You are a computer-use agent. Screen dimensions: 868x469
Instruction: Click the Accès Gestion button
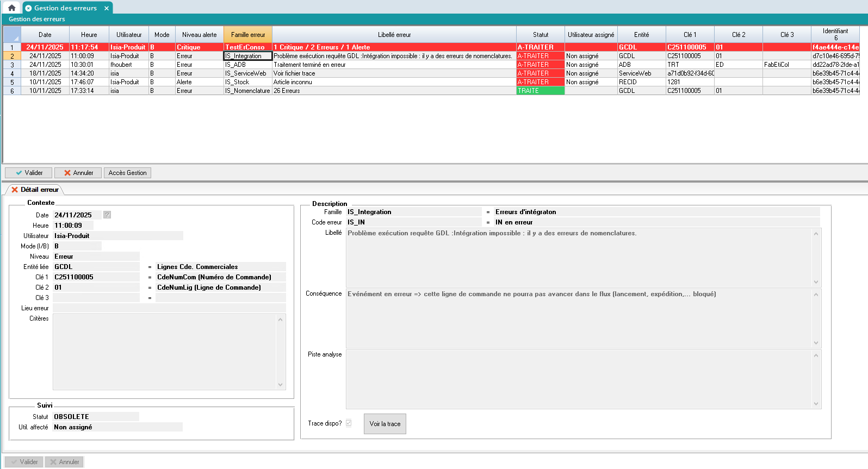coord(127,173)
